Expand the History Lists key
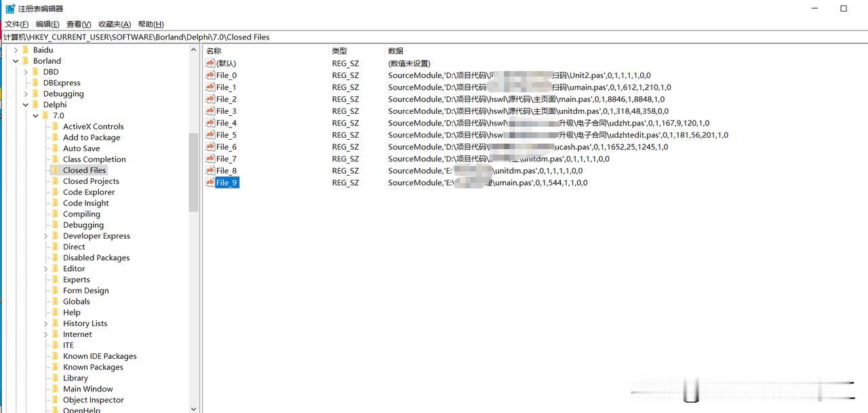 pyautogui.click(x=45, y=323)
